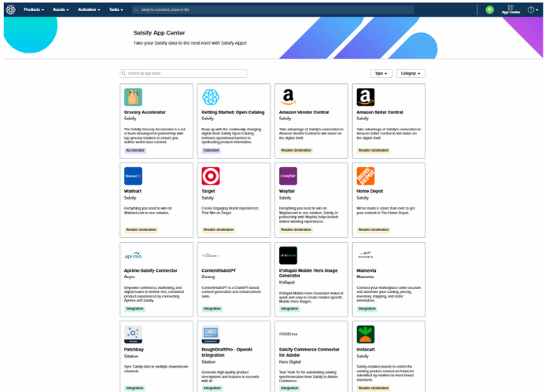Open the help question mark menu
The width and height of the screenshot is (545, 392).
coord(532,9)
